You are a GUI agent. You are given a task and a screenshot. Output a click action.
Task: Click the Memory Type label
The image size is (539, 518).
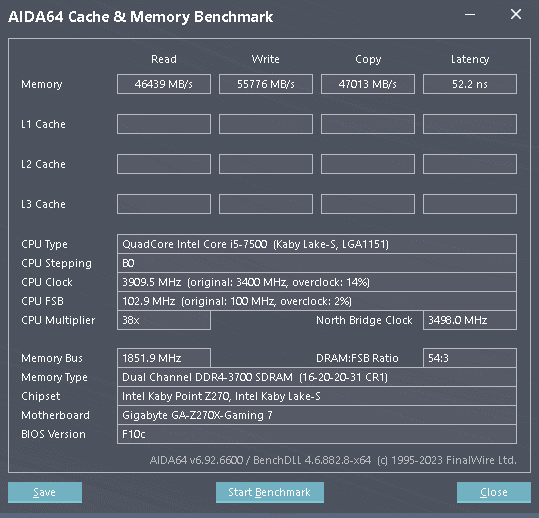pos(54,377)
